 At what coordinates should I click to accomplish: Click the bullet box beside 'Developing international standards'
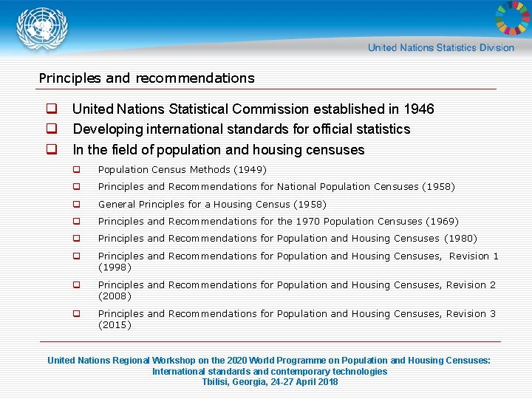[x=52, y=129]
